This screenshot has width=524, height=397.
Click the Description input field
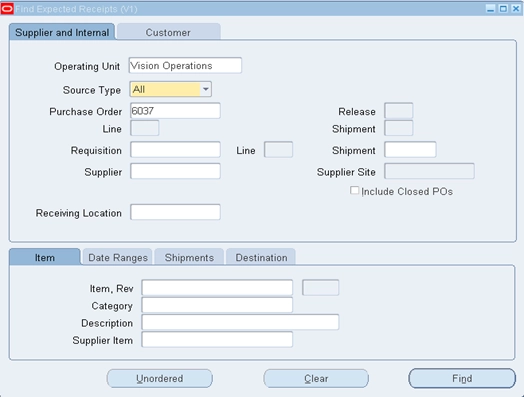click(x=240, y=322)
